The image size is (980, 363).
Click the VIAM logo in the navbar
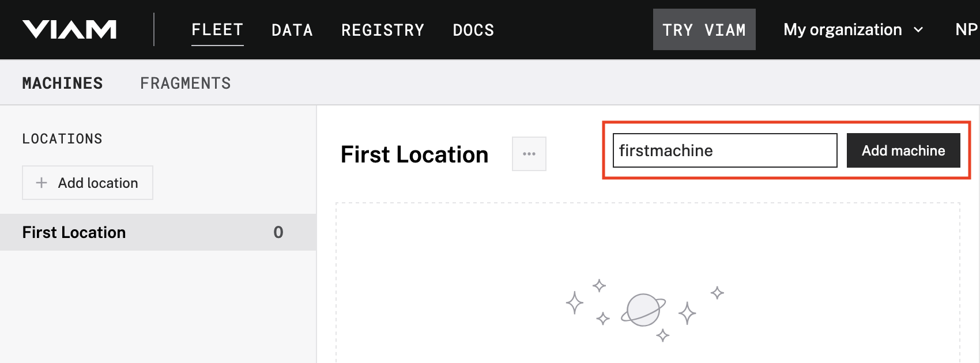click(x=69, y=29)
